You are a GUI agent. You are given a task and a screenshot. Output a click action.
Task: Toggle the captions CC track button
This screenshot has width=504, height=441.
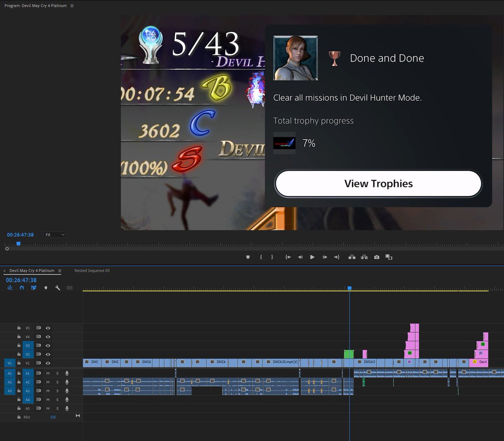pos(70,288)
